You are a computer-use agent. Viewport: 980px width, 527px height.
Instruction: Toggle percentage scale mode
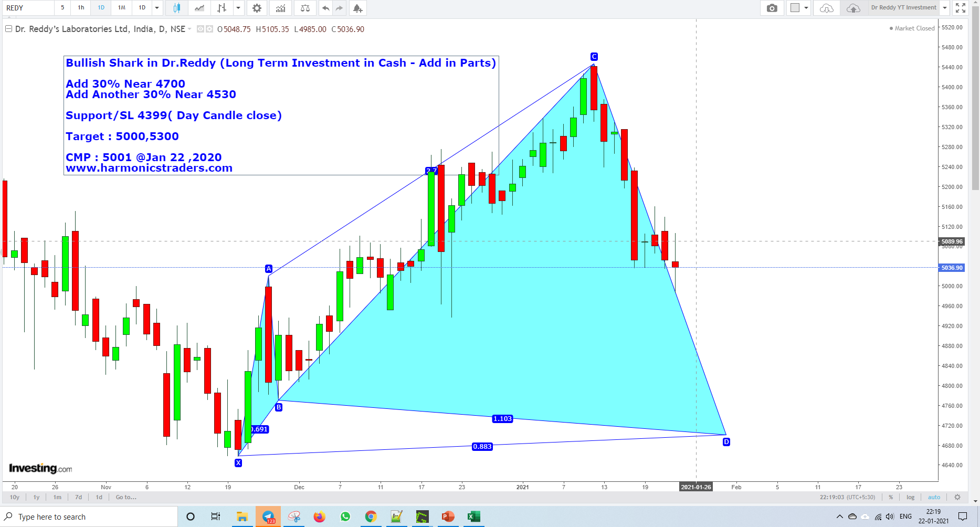891,497
